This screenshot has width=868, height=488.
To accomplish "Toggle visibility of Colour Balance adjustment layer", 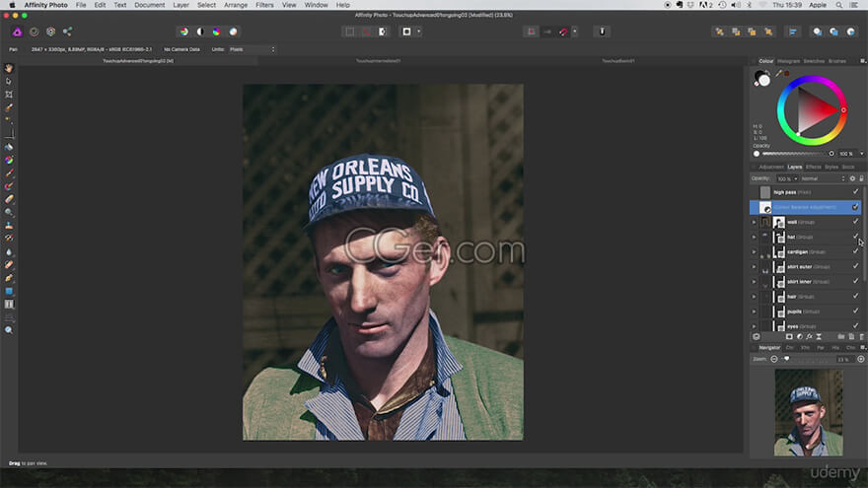I will tap(855, 207).
